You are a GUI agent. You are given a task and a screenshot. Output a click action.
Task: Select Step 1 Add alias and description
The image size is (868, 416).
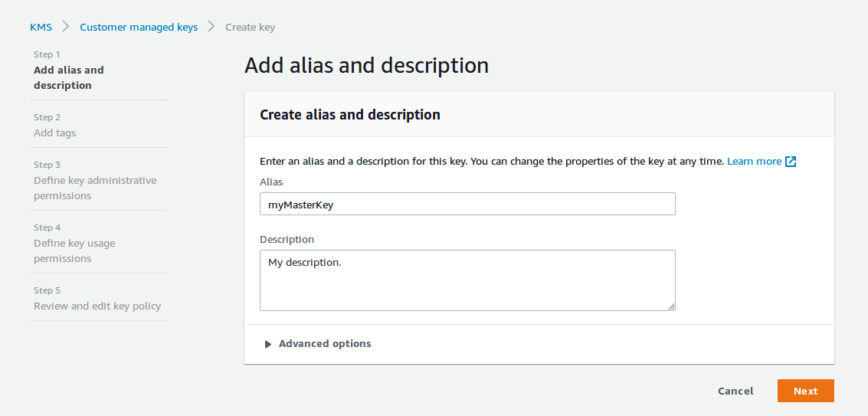[x=68, y=77]
